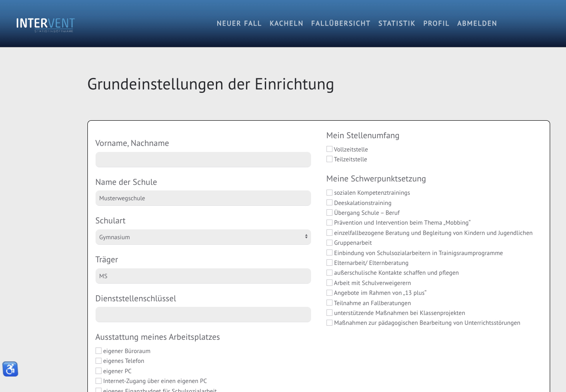
Task: Open the accessibility wheelchair widget
Action: pos(10,369)
